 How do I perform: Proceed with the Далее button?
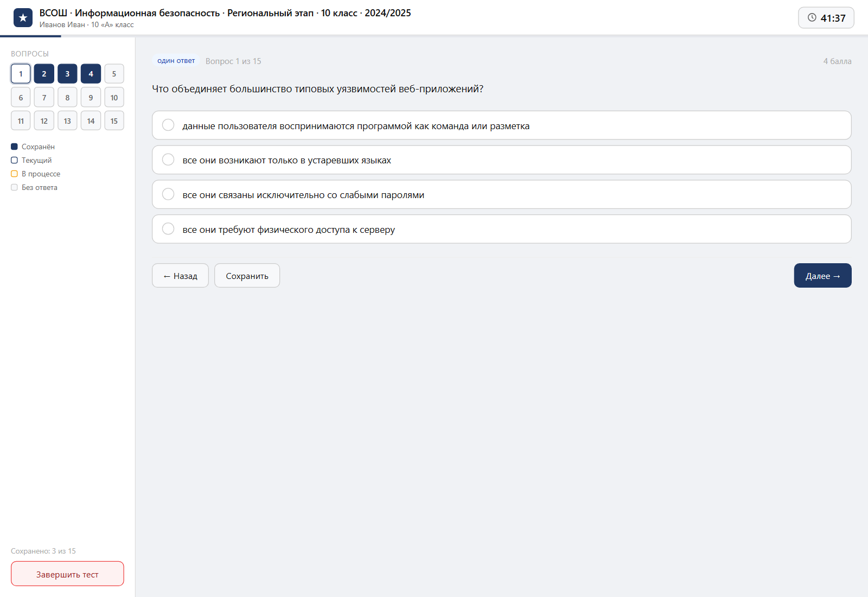(822, 276)
